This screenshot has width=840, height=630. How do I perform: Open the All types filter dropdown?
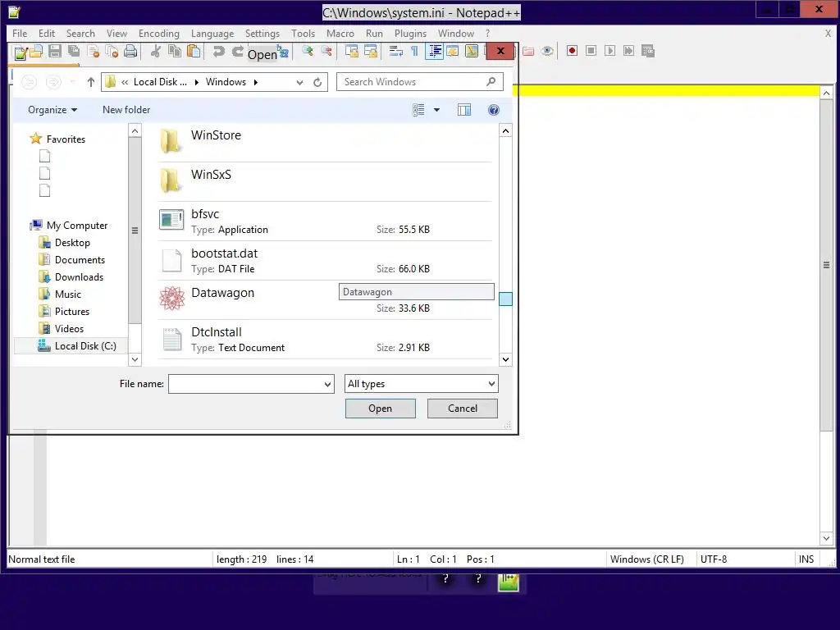491,384
